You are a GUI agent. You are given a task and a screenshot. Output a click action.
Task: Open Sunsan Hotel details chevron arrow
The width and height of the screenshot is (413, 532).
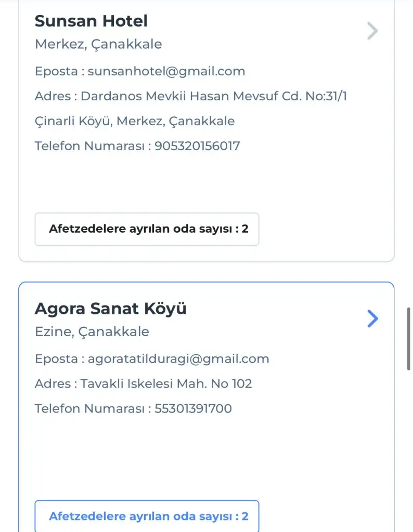click(372, 31)
